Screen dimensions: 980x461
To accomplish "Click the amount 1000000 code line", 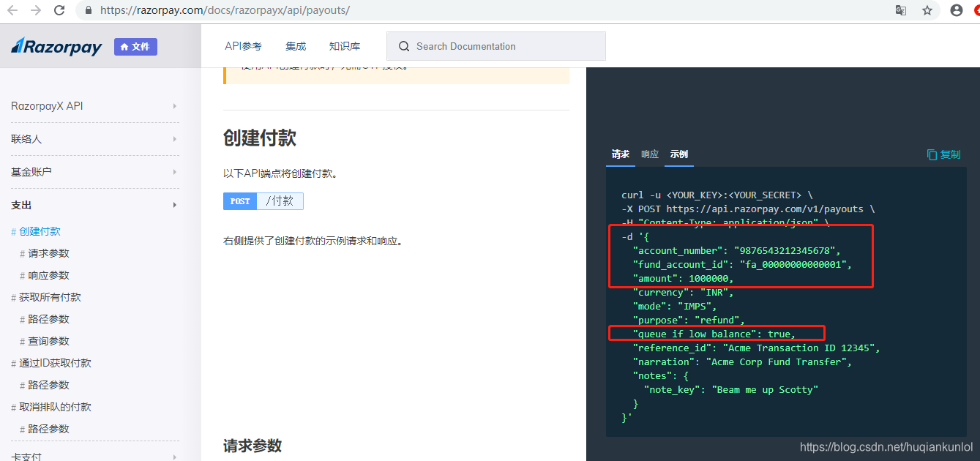I will click(x=683, y=279).
